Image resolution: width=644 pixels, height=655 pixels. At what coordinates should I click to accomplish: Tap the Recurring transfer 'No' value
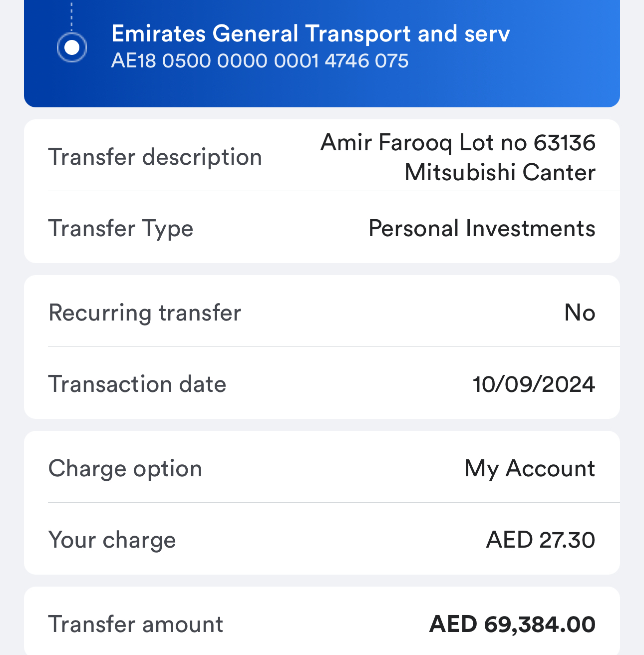pos(580,313)
